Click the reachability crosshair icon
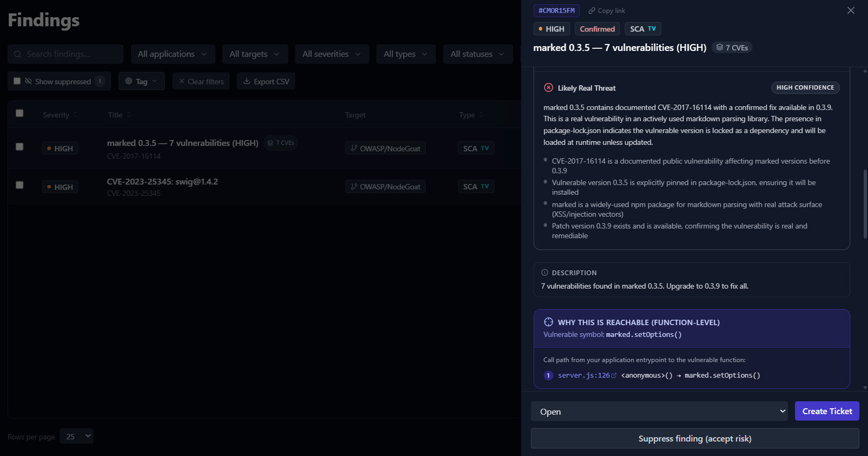Viewport: 868px width, 456px height. pos(549,322)
